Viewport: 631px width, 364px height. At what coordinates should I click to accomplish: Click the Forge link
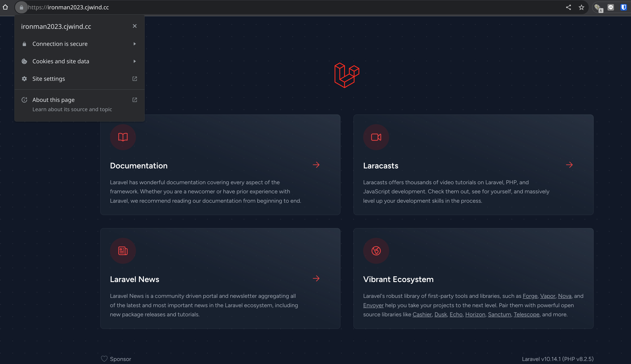coord(530,296)
